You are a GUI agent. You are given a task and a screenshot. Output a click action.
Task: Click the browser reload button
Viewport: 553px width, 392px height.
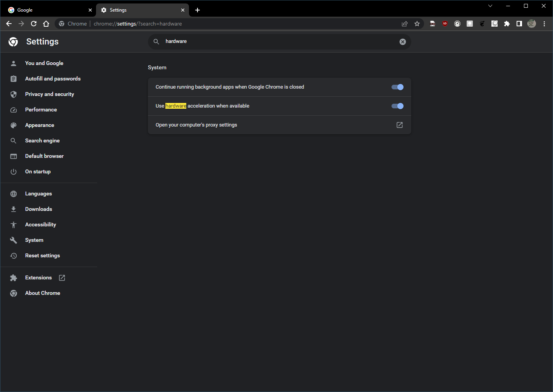[34, 24]
